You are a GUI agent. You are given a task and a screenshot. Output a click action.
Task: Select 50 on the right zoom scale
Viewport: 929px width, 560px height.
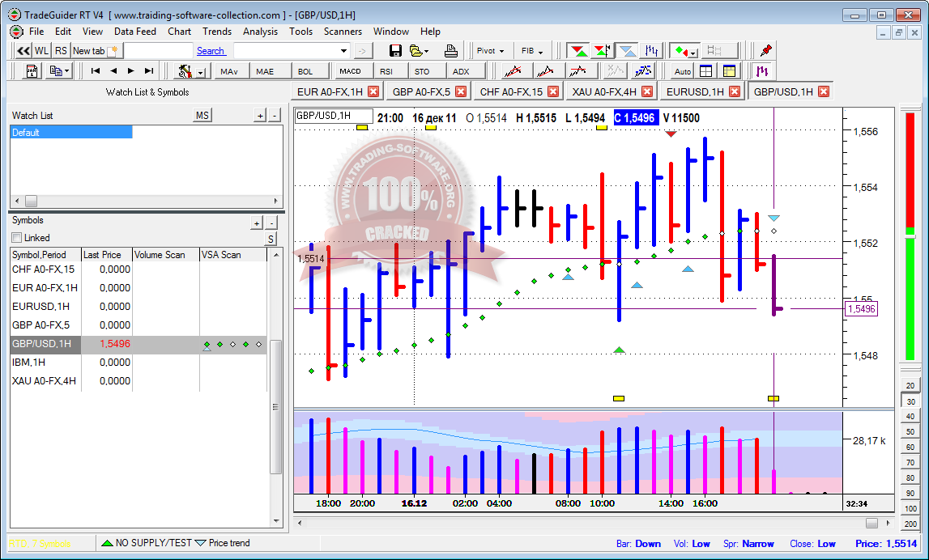tap(911, 431)
